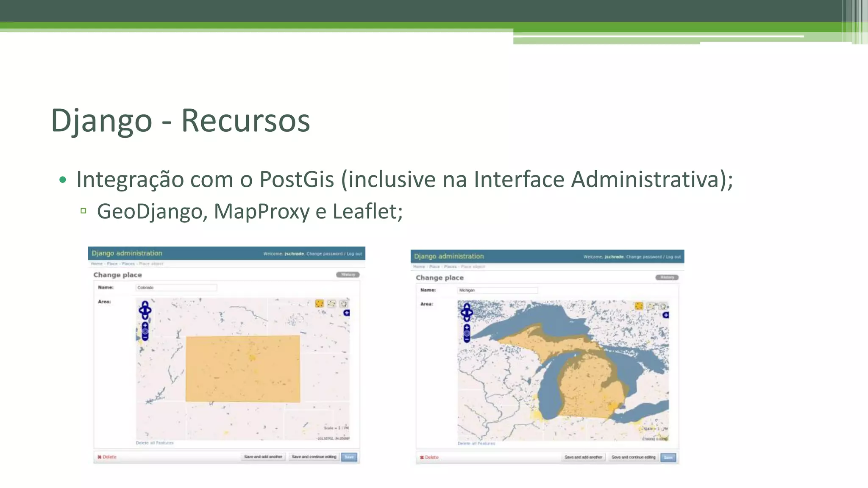The width and height of the screenshot is (868, 488).
Task: Click Save and add another for Michigan
Action: click(x=584, y=457)
